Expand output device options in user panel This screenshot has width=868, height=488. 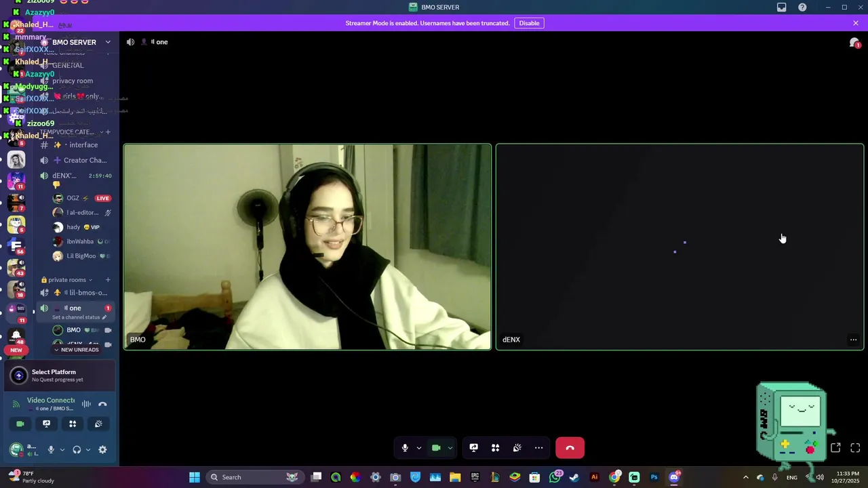87,449
